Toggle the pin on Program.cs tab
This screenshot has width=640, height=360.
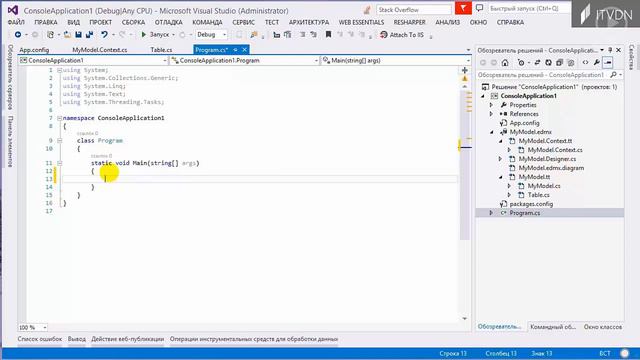(236, 50)
